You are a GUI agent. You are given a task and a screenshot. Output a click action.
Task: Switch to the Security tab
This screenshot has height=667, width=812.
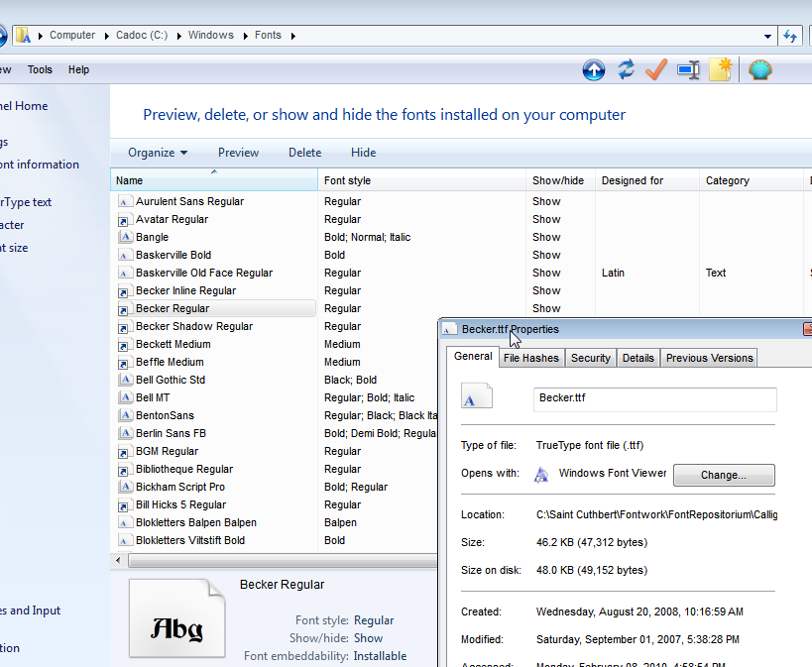click(590, 359)
